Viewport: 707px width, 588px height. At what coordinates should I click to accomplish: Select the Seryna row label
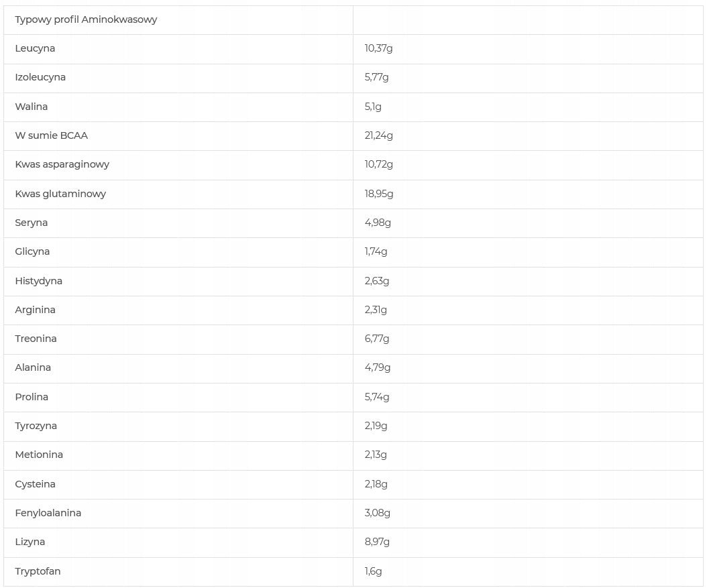31,223
